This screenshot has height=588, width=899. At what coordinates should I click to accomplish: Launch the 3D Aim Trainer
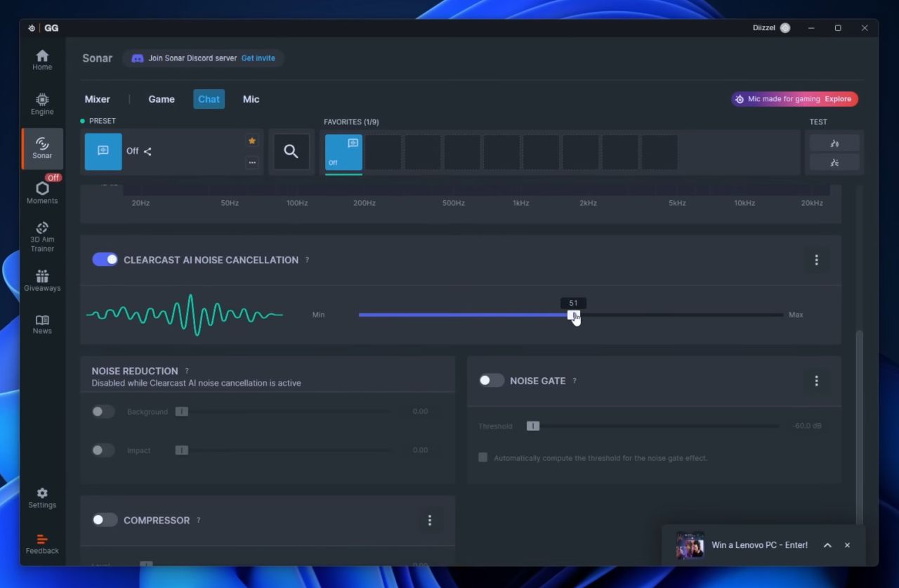point(42,236)
